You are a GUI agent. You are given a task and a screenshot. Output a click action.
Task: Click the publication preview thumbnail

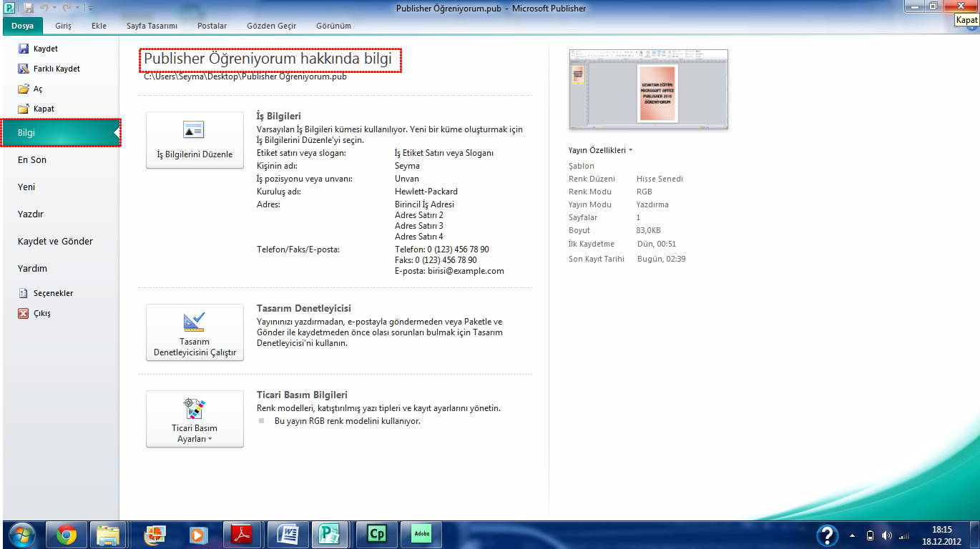click(x=649, y=89)
